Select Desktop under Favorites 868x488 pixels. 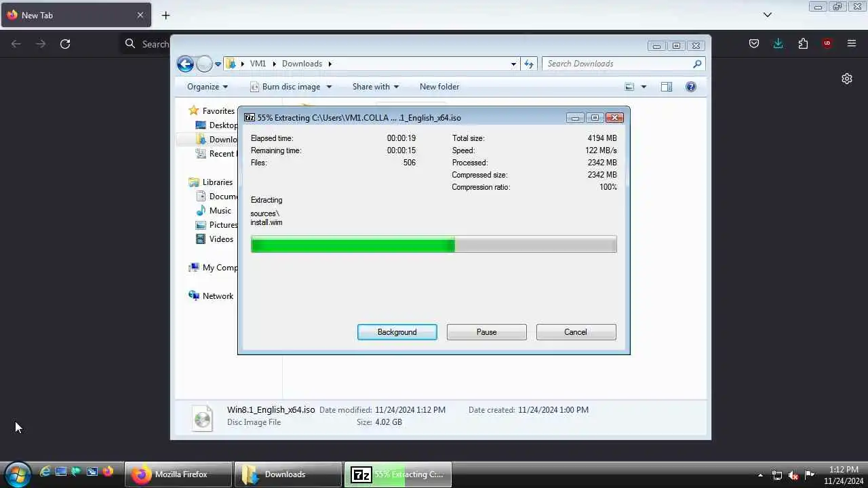click(x=217, y=125)
